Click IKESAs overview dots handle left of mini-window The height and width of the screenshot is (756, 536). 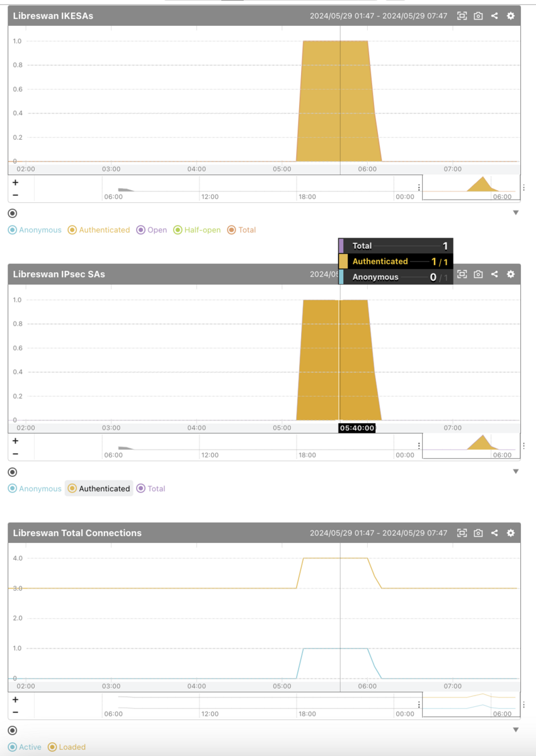419,188
